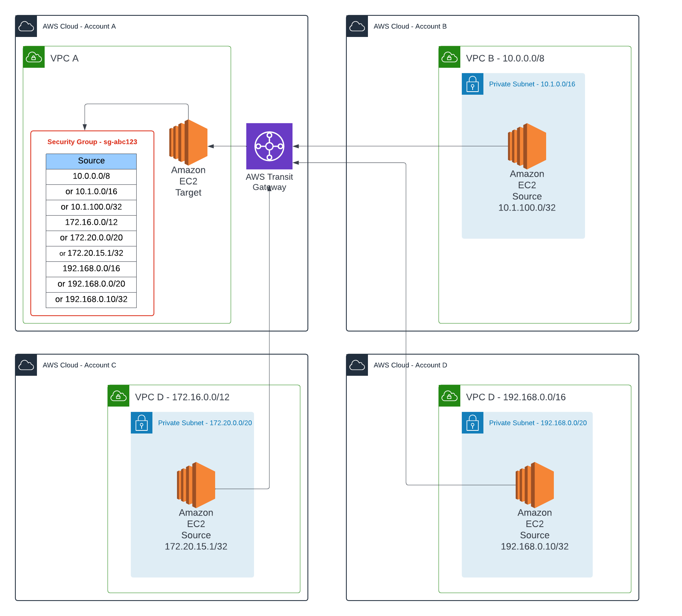Select the 'or 172.20.0.0/20' table row
This screenshot has height=616, width=682.
pyautogui.click(x=91, y=238)
